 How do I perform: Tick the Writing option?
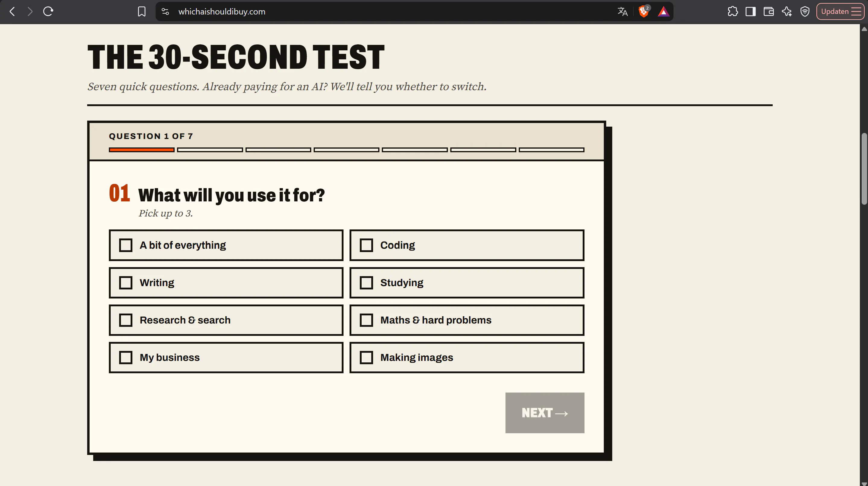tap(226, 282)
